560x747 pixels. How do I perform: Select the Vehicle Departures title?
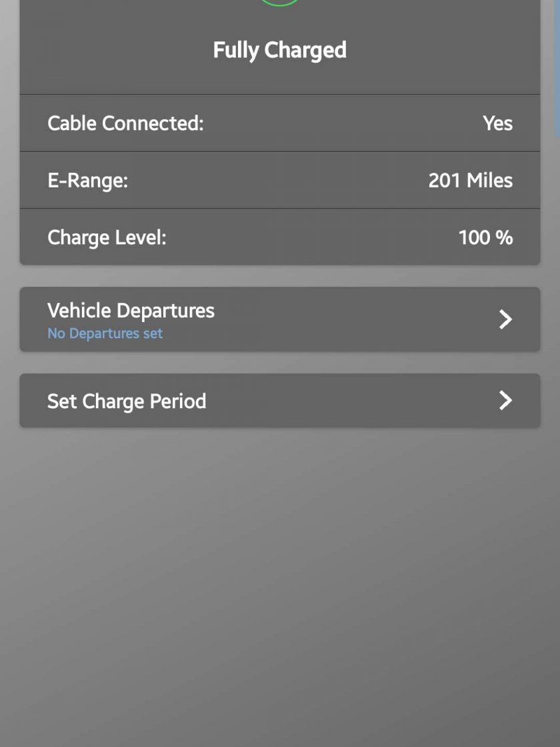(x=131, y=311)
